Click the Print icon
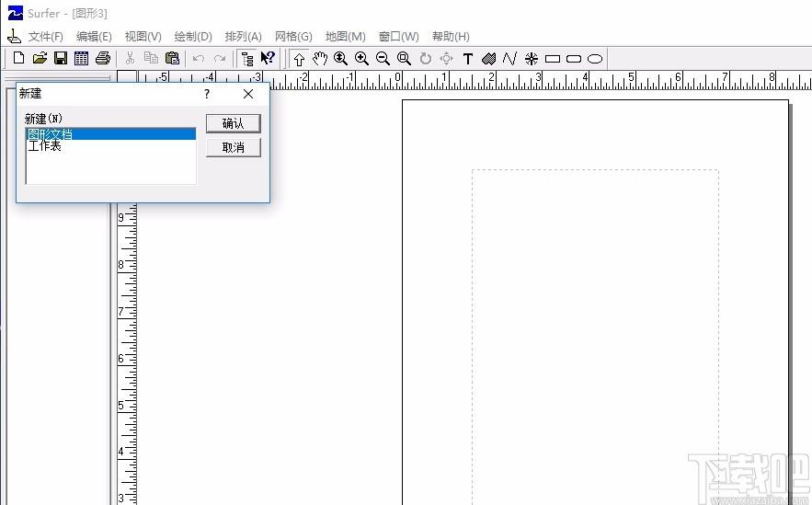Screen dimensions: 812x505 pyautogui.click(x=103, y=58)
